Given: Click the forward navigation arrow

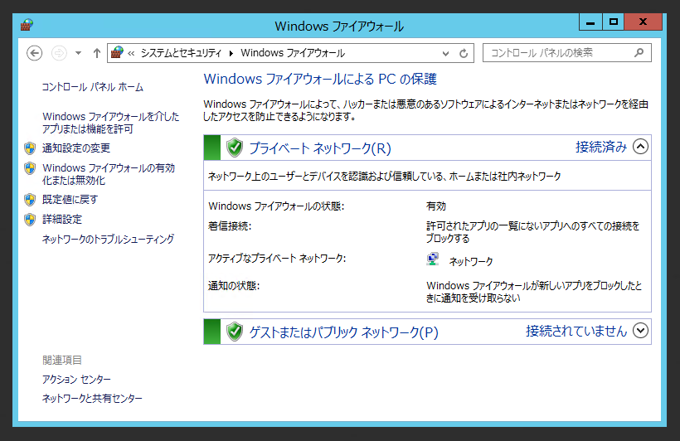Looking at the screenshot, I should (x=59, y=53).
